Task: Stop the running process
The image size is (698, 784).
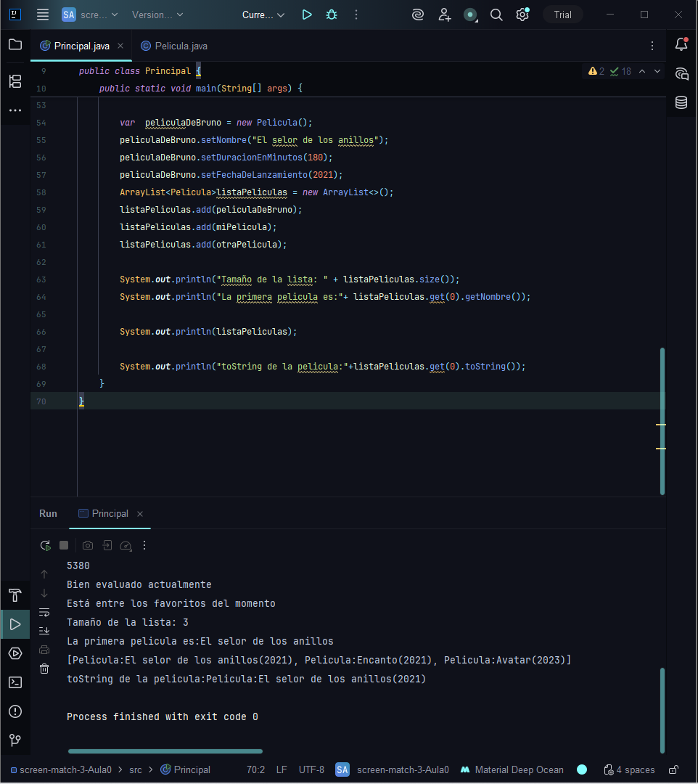Action: 64,545
